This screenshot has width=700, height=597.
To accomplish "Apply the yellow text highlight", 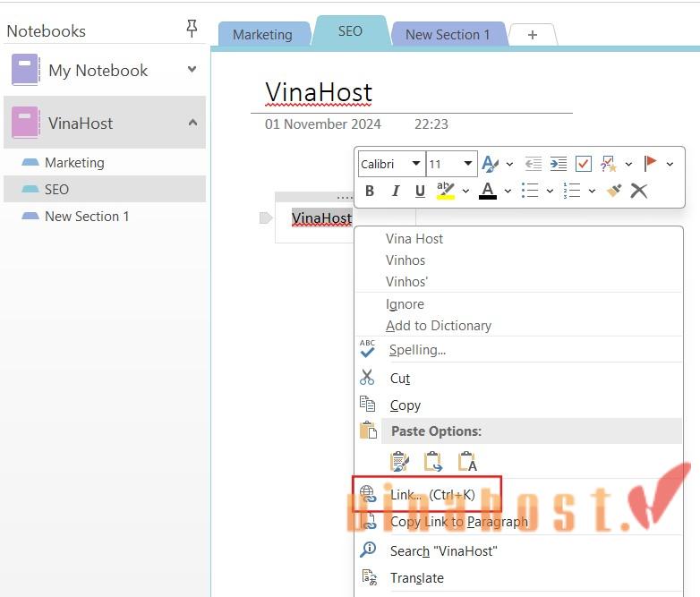I will [x=446, y=191].
